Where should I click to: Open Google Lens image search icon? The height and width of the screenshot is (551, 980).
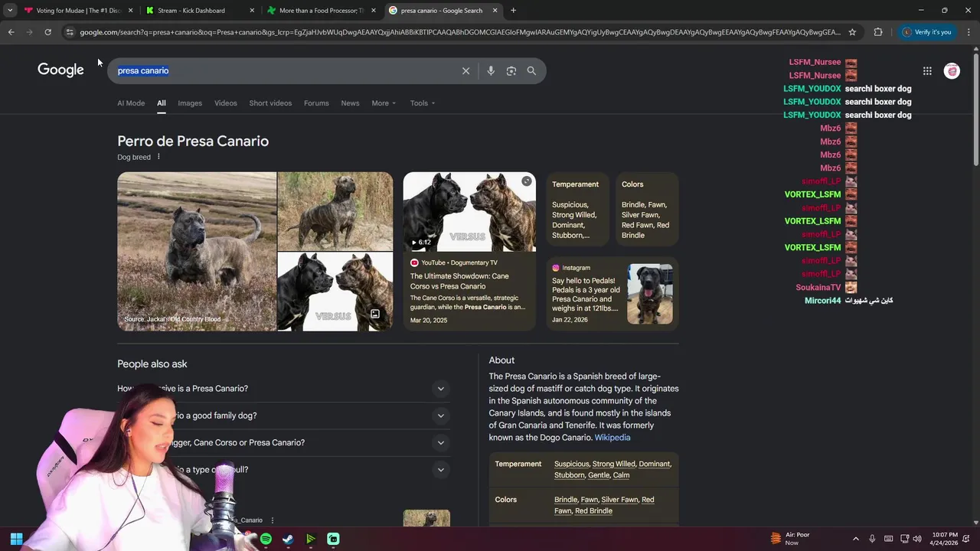point(511,70)
